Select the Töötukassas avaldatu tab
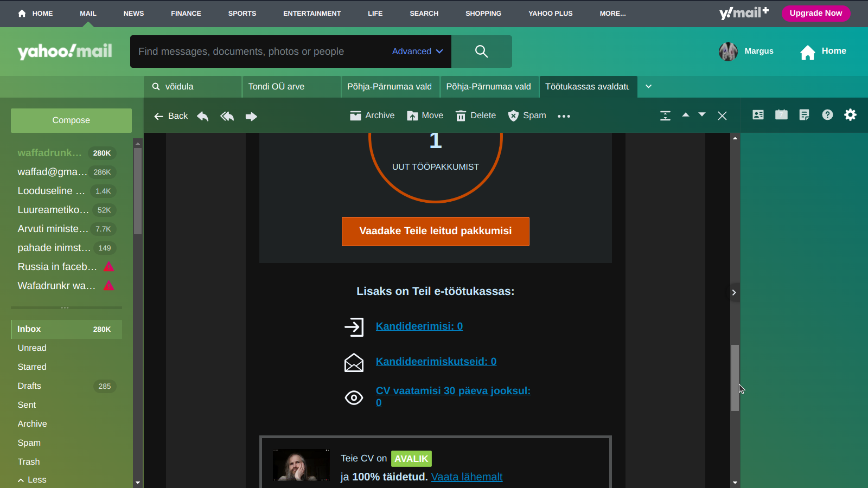Viewport: 868px width, 488px height. coord(588,87)
